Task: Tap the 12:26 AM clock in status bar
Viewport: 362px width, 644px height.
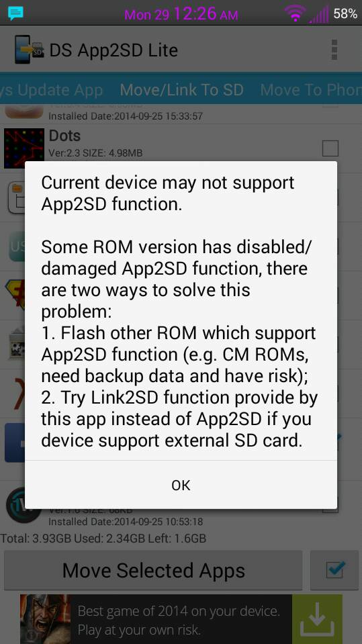Action: (206, 14)
